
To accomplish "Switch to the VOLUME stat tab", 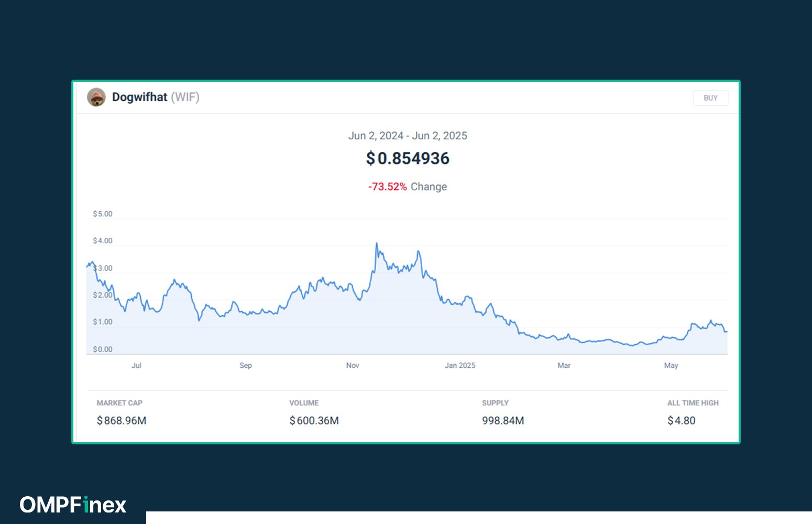I will pyautogui.click(x=304, y=402).
